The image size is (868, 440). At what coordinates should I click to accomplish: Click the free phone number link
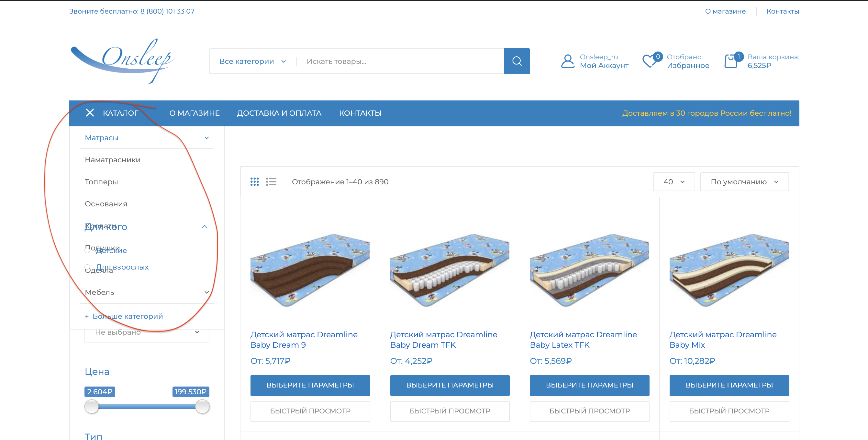132,11
